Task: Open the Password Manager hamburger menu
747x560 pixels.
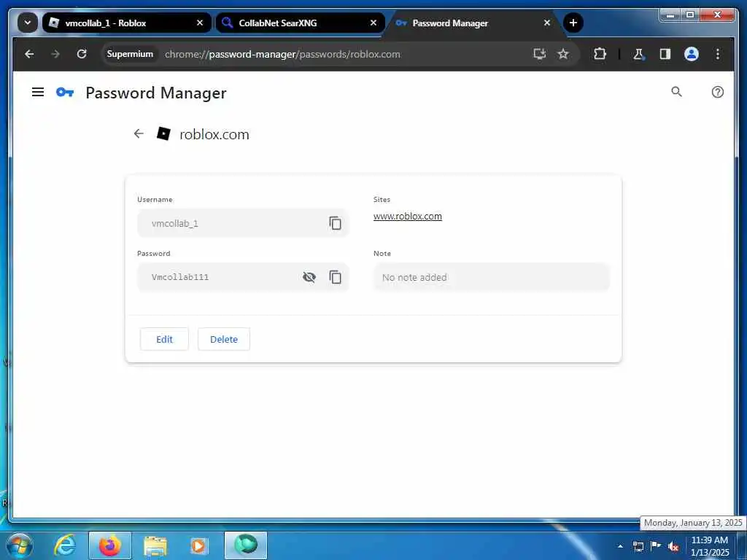Action: [38, 92]
